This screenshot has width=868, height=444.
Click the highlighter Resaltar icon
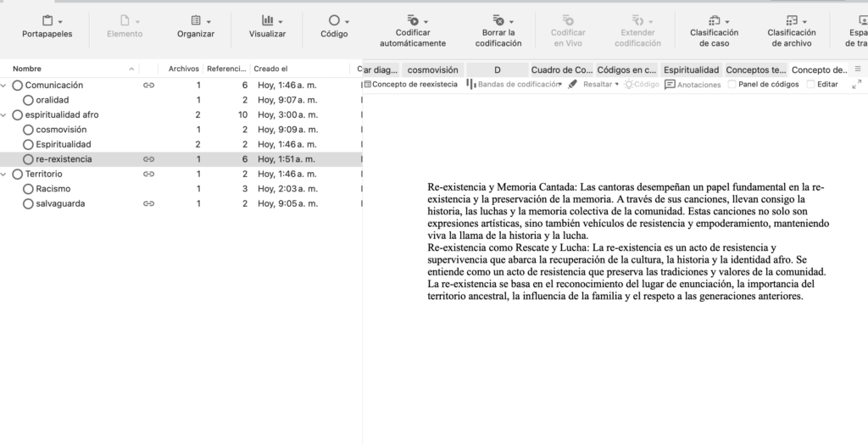pyautogui.click(x=572, y=84)
